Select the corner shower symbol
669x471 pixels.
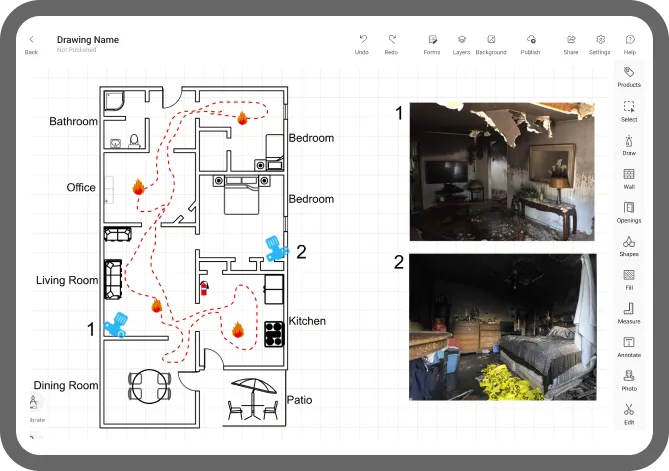pyautogui.click(x=114, y=100)
